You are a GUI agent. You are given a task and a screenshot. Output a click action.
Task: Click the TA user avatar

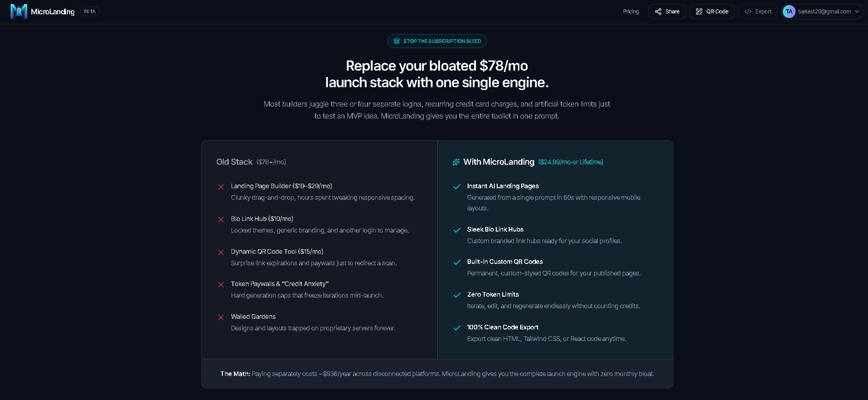(x=789, y=12)
